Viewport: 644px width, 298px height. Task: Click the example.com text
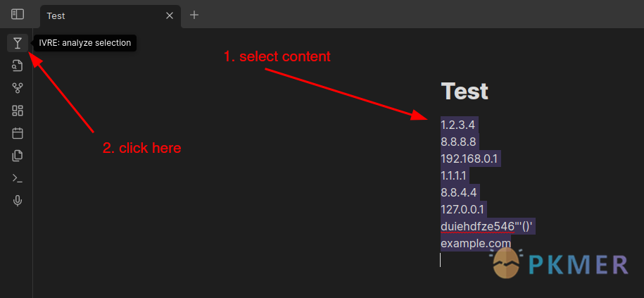pos(476,243)
